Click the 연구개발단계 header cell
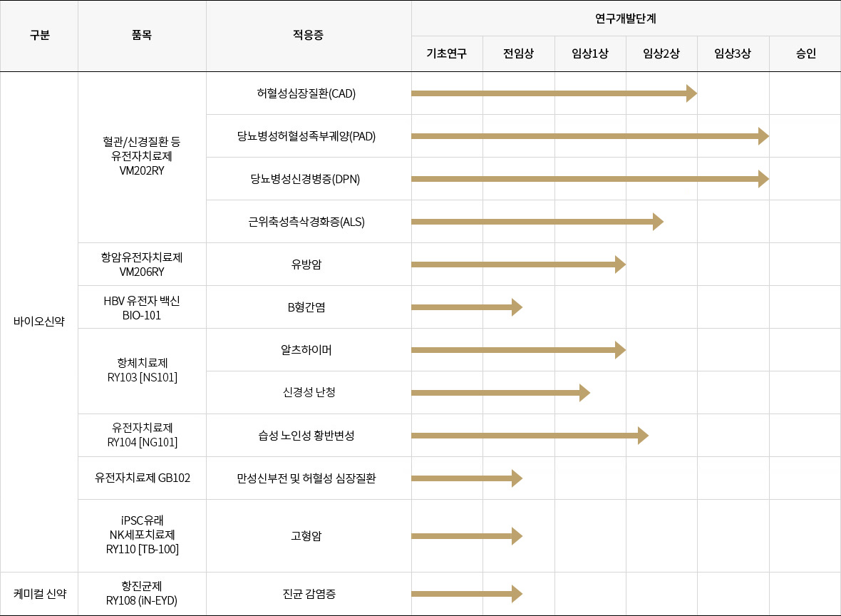This screenshot has height=616, width=841. point(626,18)
